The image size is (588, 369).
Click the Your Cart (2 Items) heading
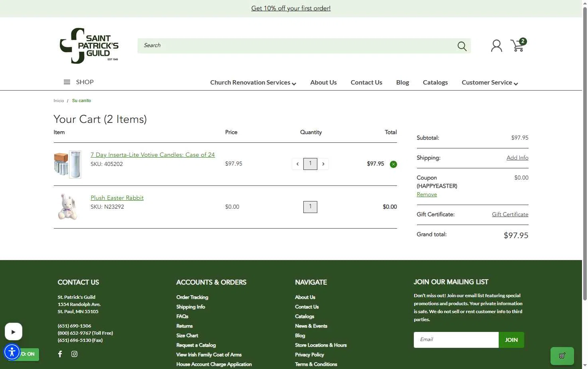pyautogui.click(x=100, y=119)
